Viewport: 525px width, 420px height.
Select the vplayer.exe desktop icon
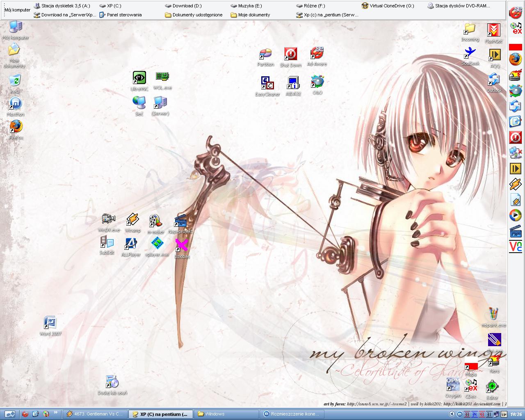click(x=157, y=247)
